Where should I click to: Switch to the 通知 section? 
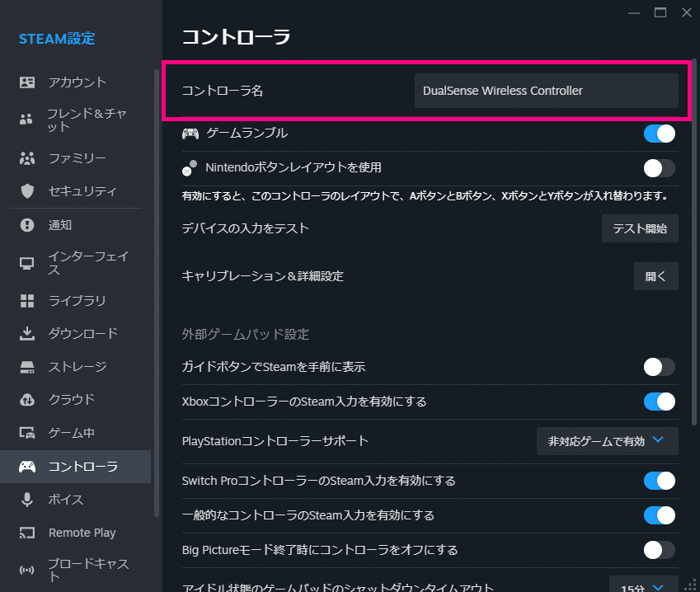(x=76, y=225)
